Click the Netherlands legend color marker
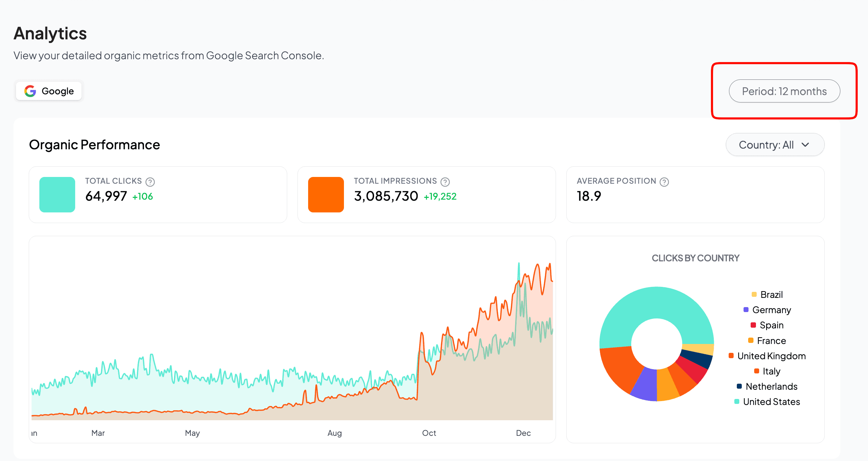868x461 pixels. coord(739,386)
